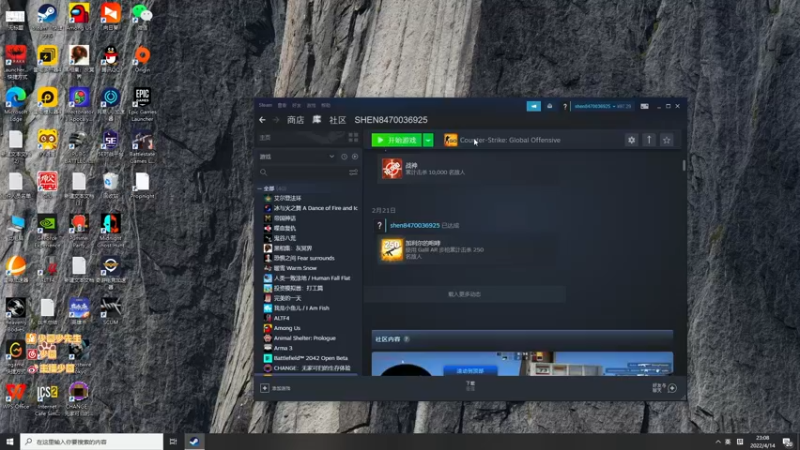Select Warm Snow in the game list
The width and height of the screenshot is (800, 450).
point(290,268)
